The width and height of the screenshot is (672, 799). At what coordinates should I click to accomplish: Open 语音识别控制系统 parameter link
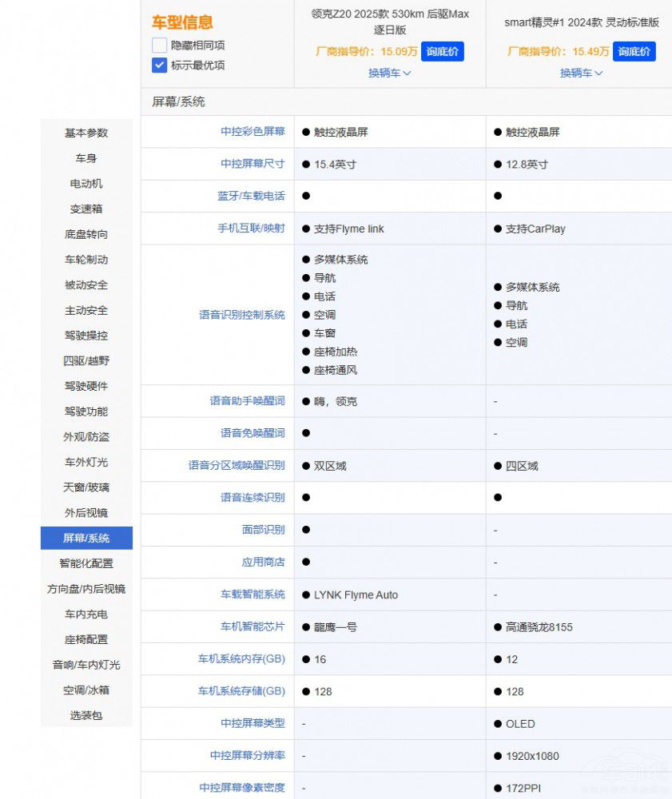[x=241, y=315]
